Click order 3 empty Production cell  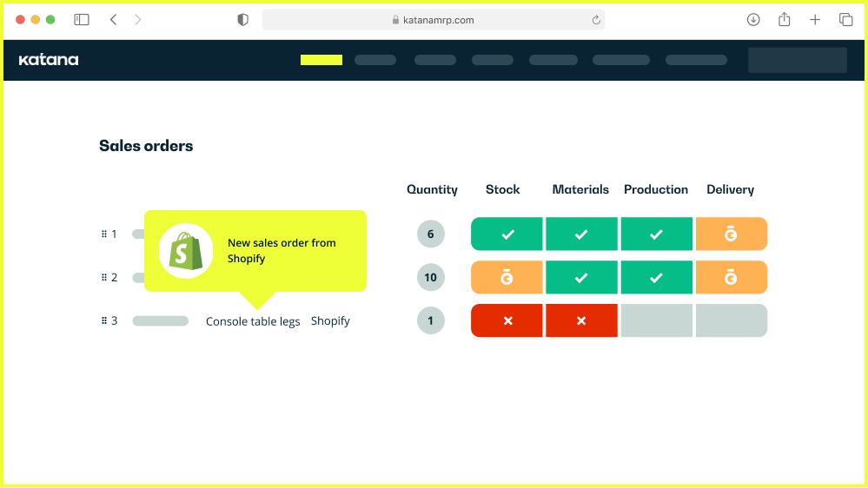(657, 320)
